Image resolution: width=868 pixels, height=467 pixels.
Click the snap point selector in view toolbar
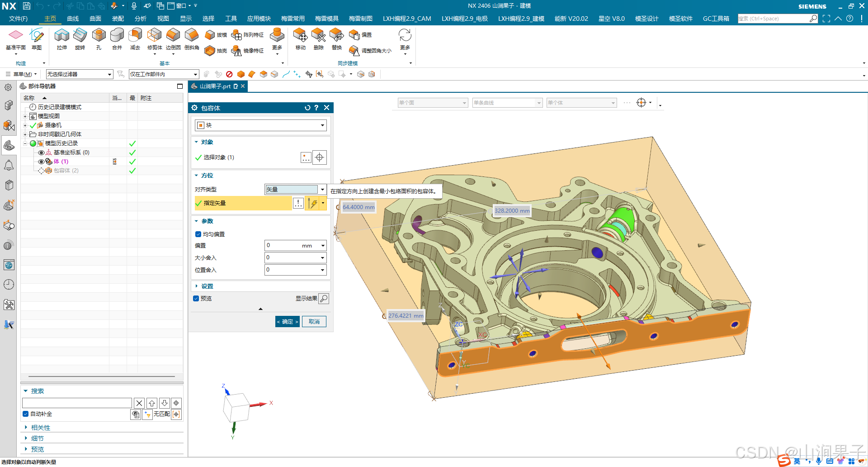pyautogui.click(x=641, y=103)
